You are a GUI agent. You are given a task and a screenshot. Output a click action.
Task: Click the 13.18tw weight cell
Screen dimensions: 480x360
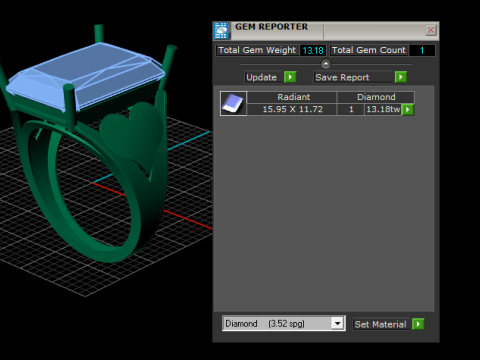point(383,109)
